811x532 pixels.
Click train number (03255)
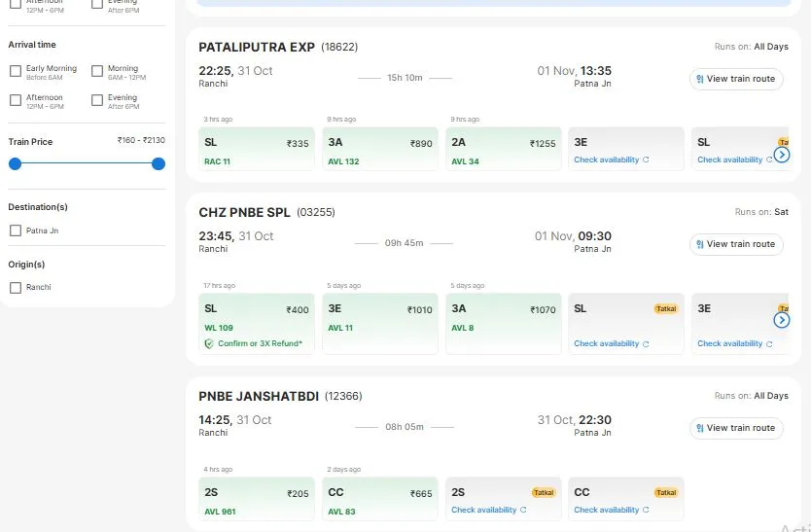coord(315,212)
